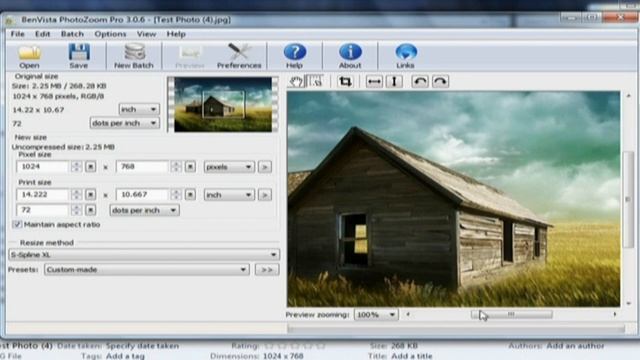Open the View menu

[x=146, y=34]
